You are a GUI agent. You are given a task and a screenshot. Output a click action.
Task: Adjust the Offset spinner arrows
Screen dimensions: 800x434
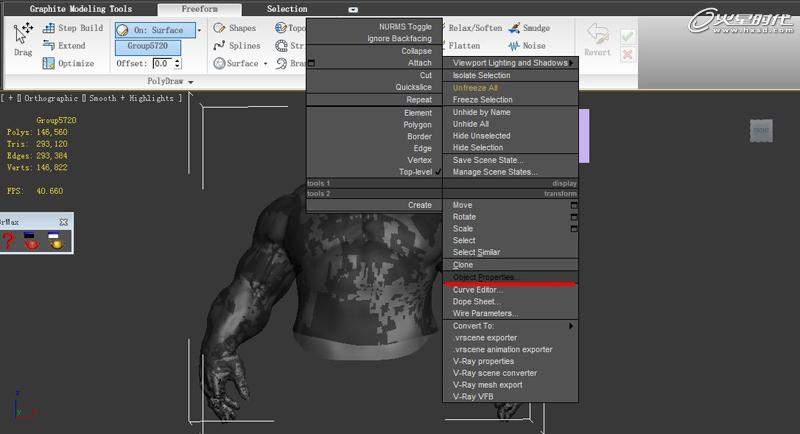pyautogui.click(x=178, y=63)
